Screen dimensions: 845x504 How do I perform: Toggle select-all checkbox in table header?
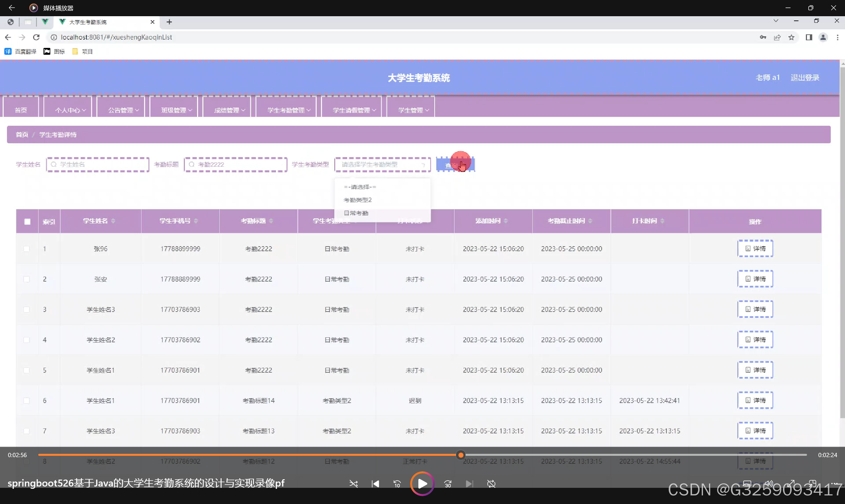(x=27, y=221)
